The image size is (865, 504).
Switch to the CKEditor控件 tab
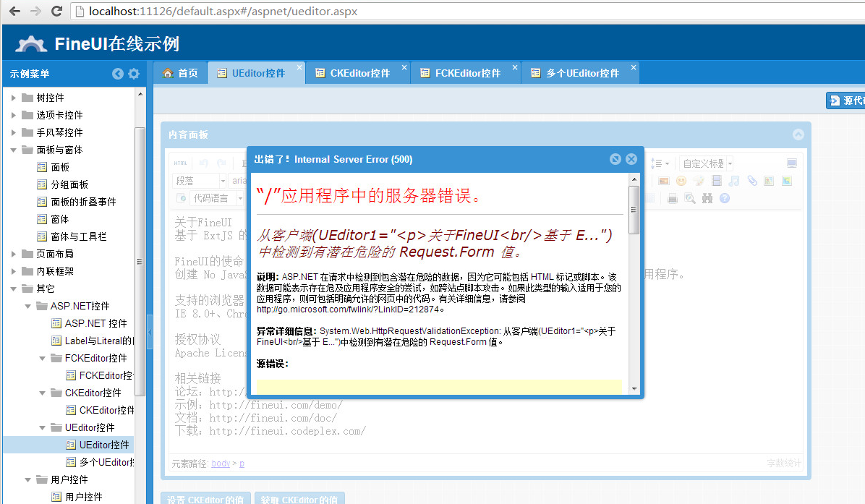[x=358, y=73]
